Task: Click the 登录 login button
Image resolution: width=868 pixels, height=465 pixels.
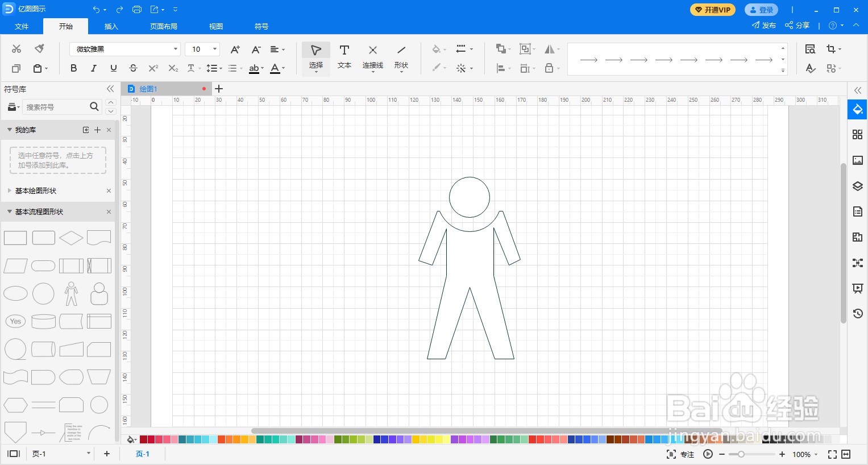Action: pyautogui.click(x=761, y=10)
